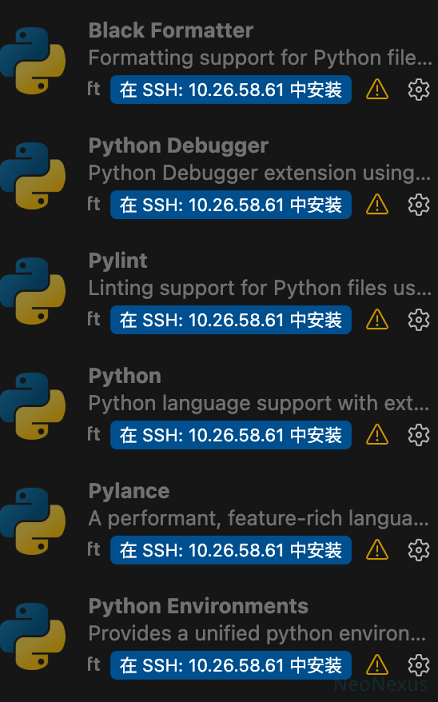This screenshot has width=438, height=702.
Task: Install Python Environments on SSH remote
Action: (x=231, y=665)
